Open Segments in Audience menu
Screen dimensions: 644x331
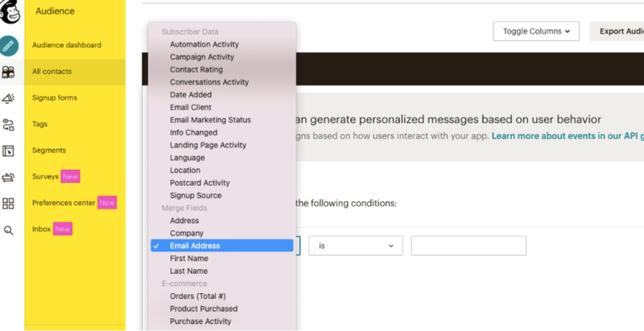click(49, 151)
